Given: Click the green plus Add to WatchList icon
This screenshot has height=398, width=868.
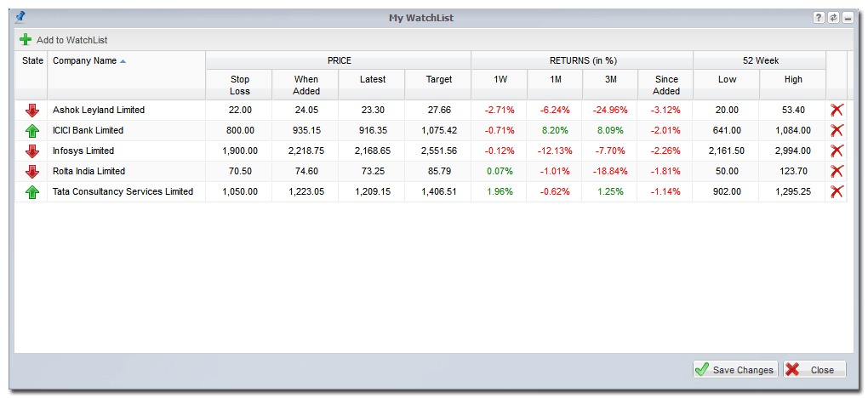Looking at the screenshot, I should tap(26, 40).
